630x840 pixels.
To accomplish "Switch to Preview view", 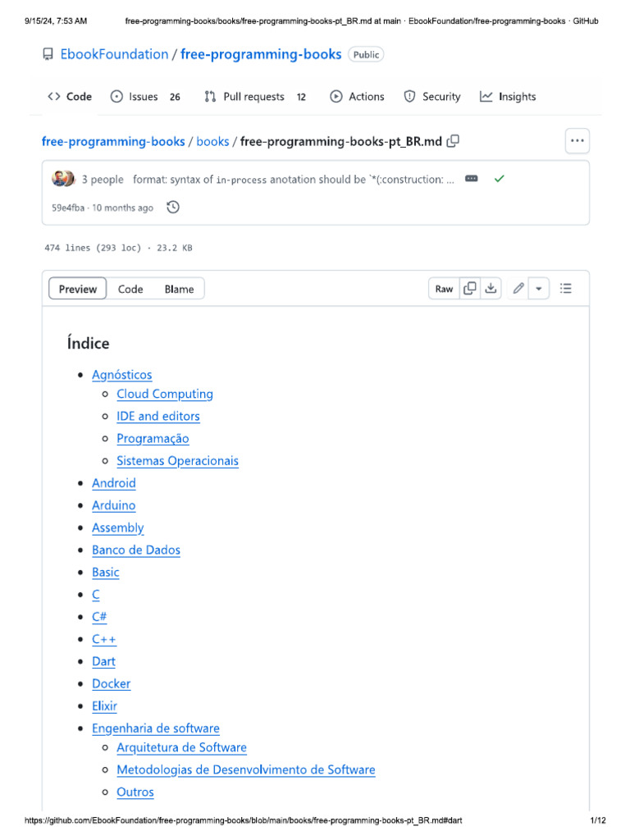I will pos(78,289).
